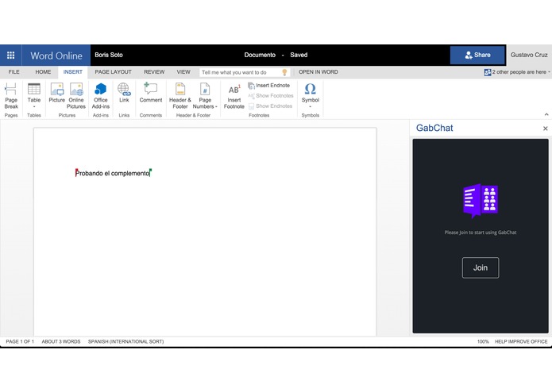Click Insert Endnote

pyautogui.click(x=269, y=86)
